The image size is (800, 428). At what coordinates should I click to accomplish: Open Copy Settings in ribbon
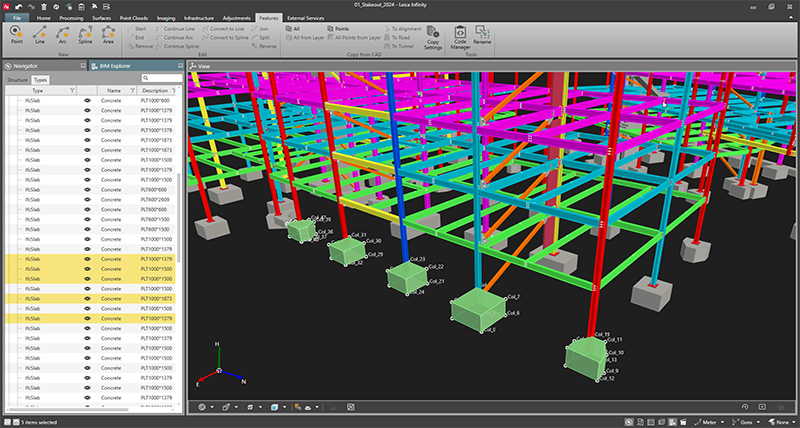(x=433, y=37)
